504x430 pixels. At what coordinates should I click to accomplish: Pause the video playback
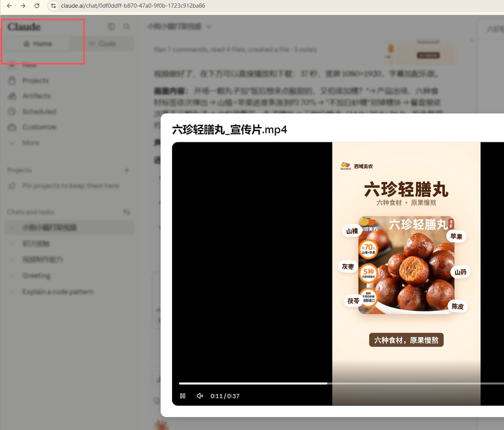(x=183, y=396)
